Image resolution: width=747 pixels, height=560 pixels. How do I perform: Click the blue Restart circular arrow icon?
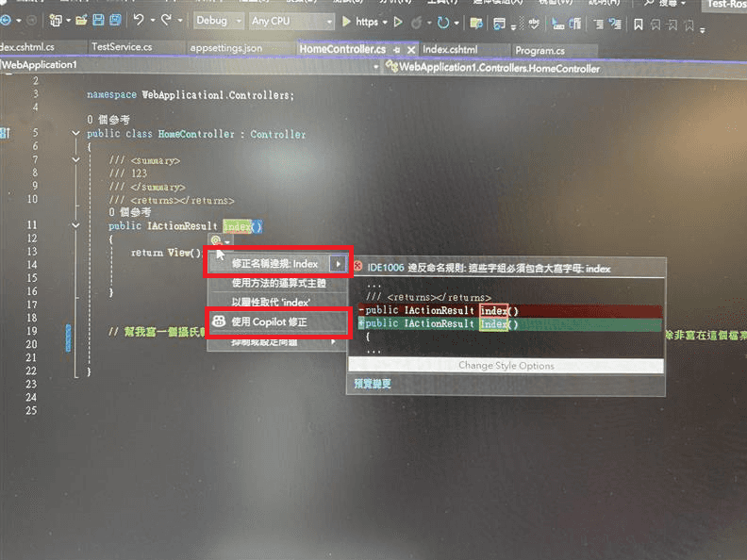pos(443,23)
